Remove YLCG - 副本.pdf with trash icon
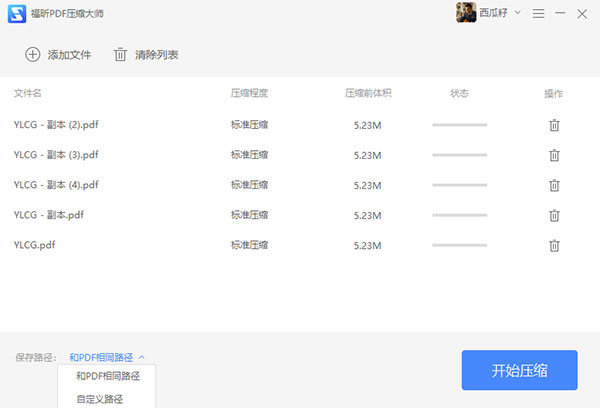 pos(554,215)
